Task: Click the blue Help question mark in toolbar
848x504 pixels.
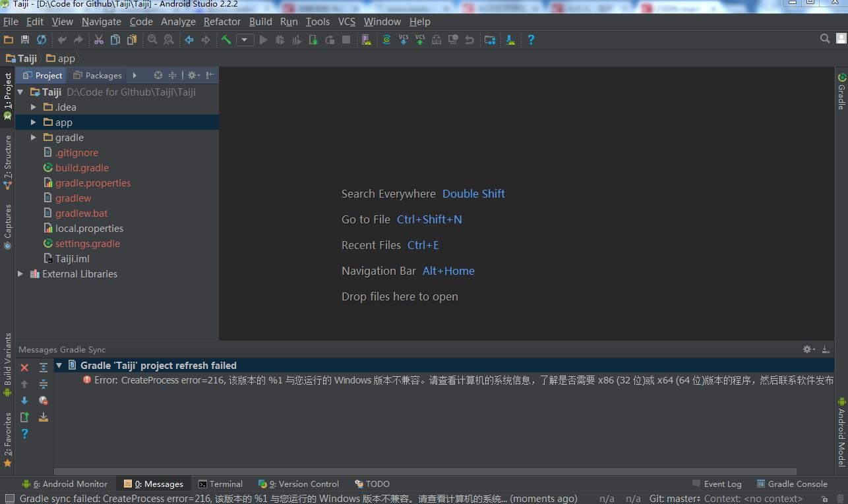Action: coord(531,40)
